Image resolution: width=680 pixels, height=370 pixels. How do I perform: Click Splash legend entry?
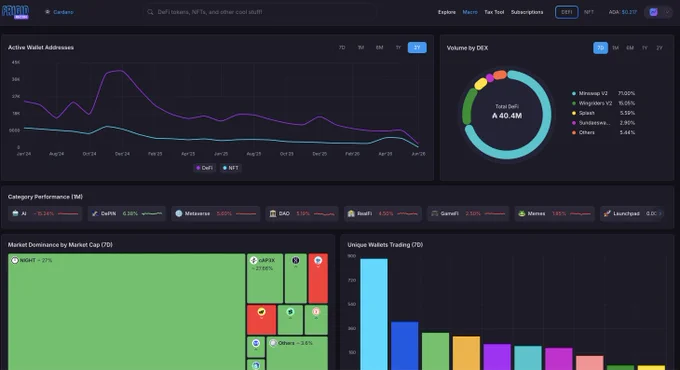(603, 113)
